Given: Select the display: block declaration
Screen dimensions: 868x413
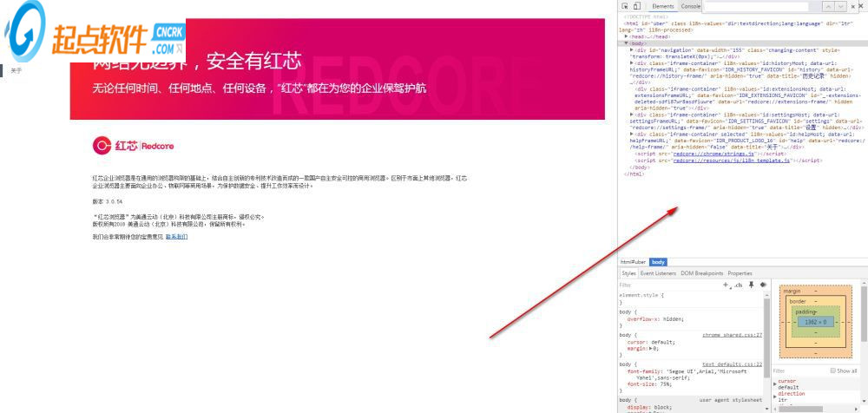Looking at the screenshot, I should click(x=648, y=407).
